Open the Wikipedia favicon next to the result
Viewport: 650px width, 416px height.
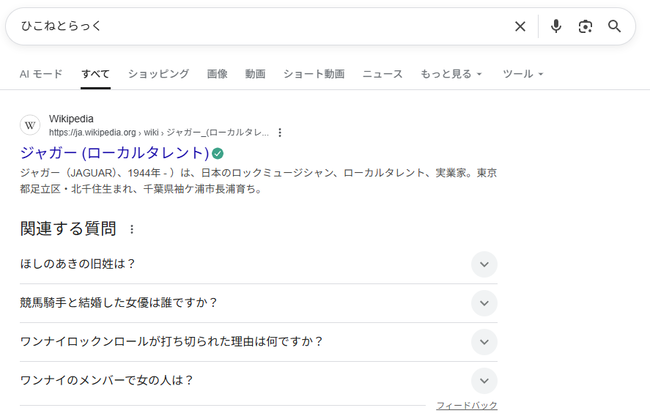(30, 125)
